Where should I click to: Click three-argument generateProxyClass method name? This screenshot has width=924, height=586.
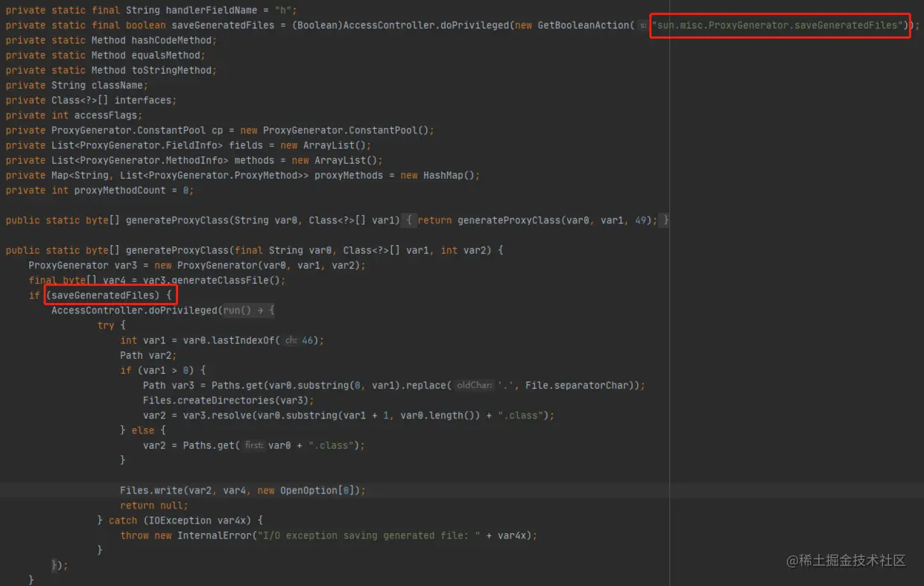pyautogui.click(x=177, y=250)
